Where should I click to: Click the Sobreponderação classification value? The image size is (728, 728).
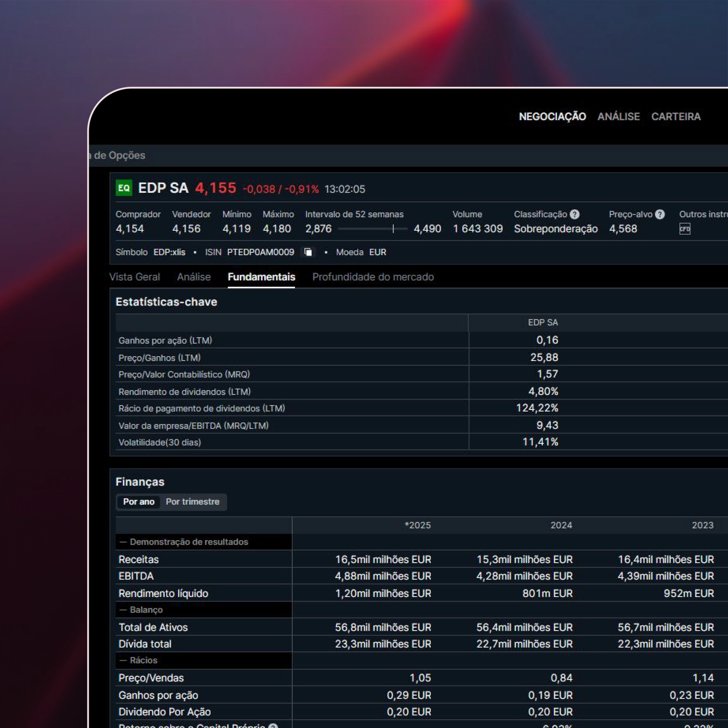click(556, 229)
